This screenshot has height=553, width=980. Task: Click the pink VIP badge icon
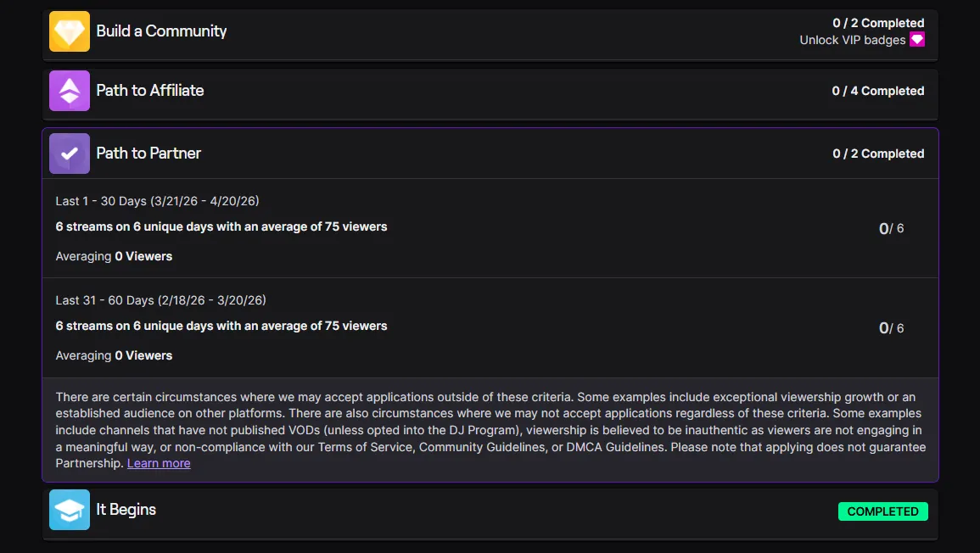(x=916, y=40)
